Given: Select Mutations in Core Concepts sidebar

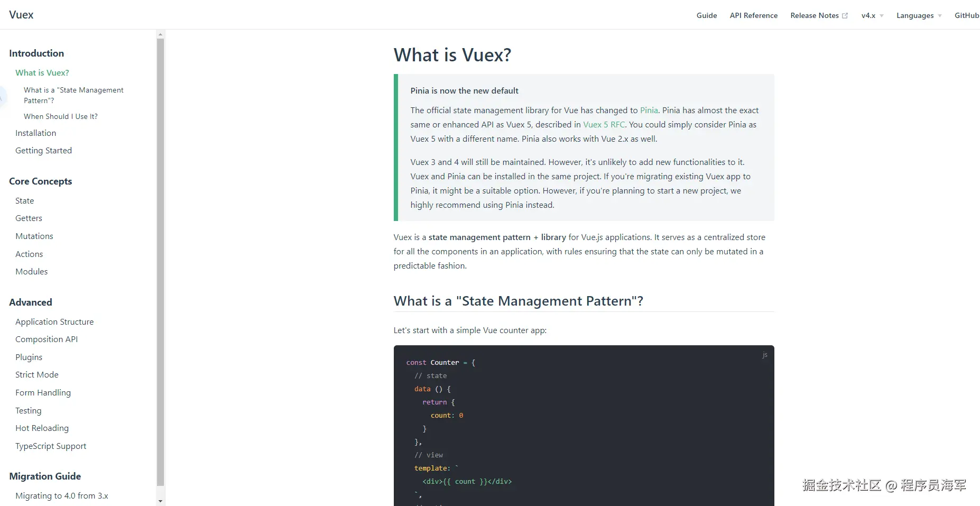Looking at the screenshot, I should 34,236.
